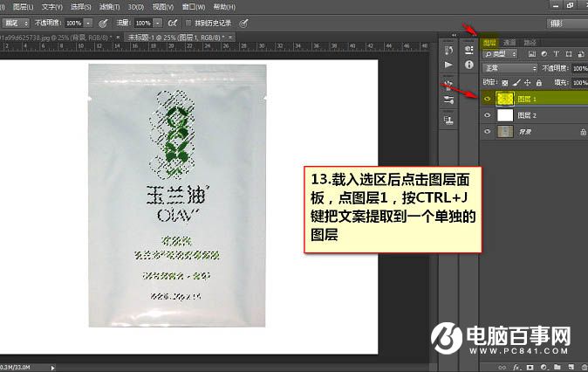Image resolution: width=588 pixels, height=372 pixels.
Task: Select 图层 1 yellow thumbnail
Action: click(505, 99)
